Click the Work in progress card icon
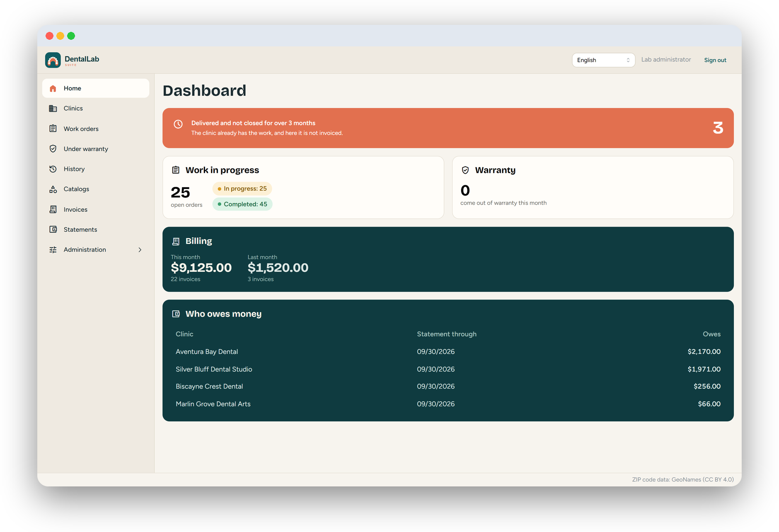This screenshot has width=779, height=532. [x=176, y=170]
